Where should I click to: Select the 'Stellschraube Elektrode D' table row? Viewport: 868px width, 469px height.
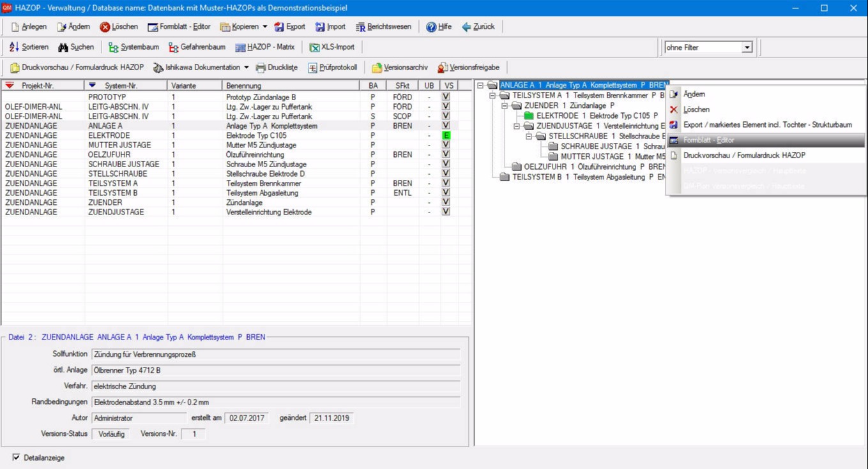(236, 174)
